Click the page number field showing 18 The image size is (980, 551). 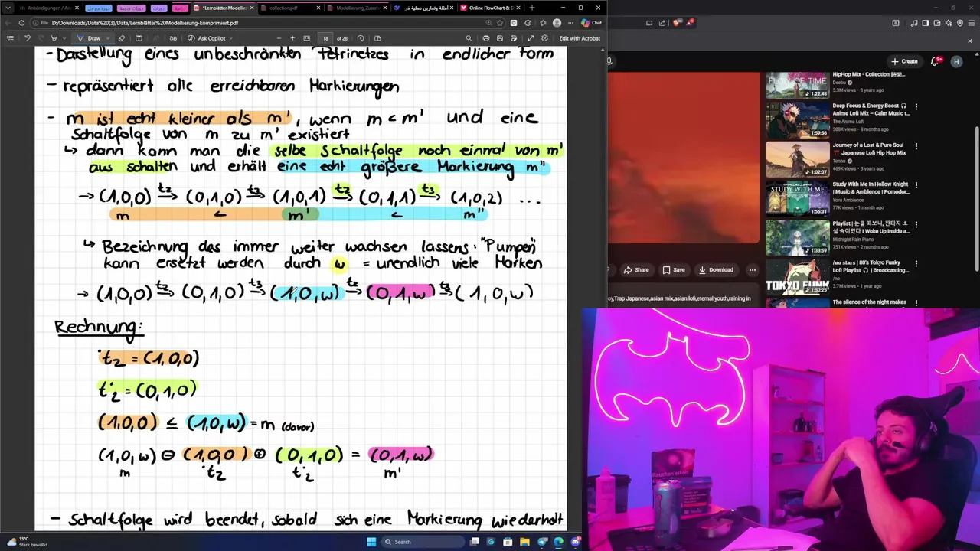point(325,38)
